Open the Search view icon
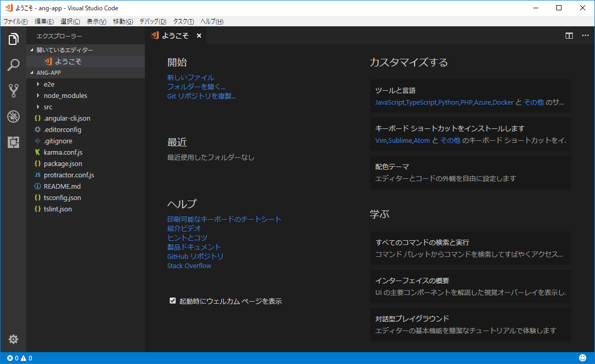 pos(13,65)
